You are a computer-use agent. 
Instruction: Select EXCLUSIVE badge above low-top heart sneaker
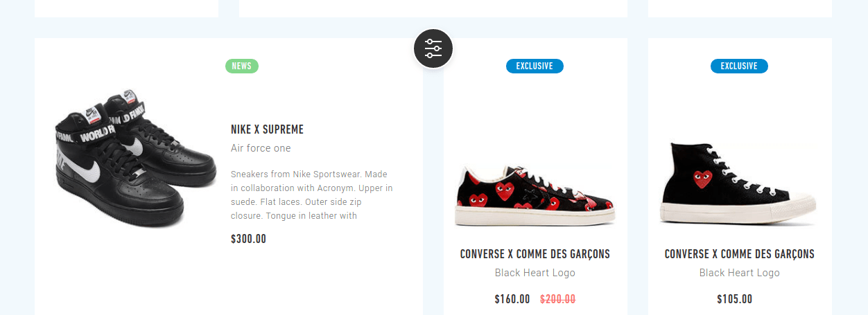click(535, 66)
